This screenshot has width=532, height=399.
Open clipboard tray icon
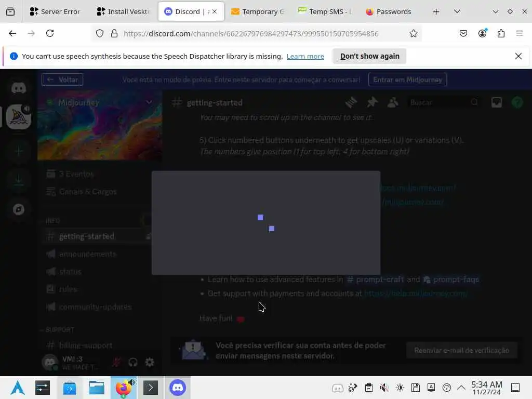[x=368, y=388]
